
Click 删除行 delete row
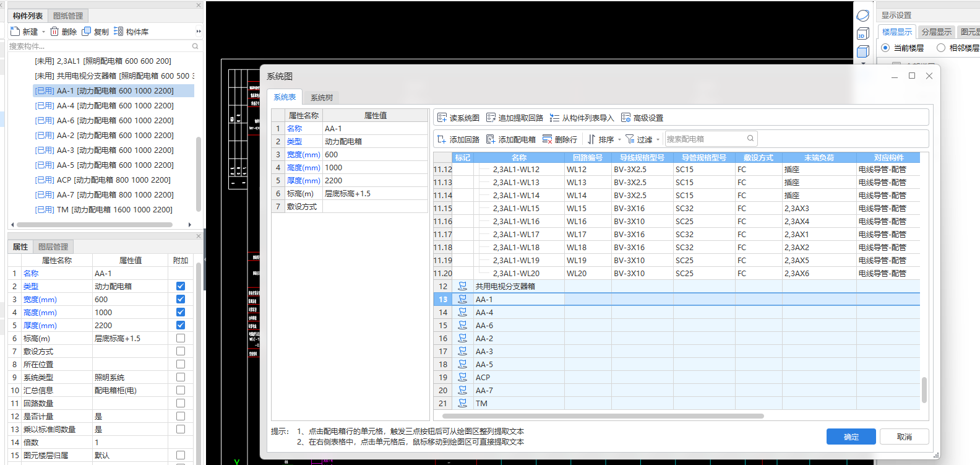(x=560, y=139)
